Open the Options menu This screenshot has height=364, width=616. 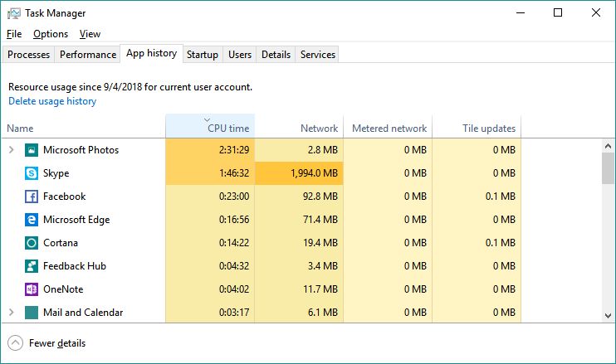[51, 34]
